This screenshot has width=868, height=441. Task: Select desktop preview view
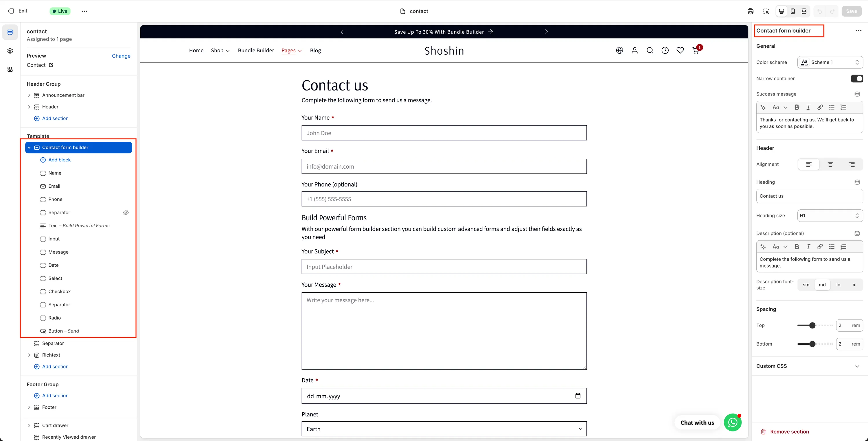pyautogui.click(x=781, y=11)
